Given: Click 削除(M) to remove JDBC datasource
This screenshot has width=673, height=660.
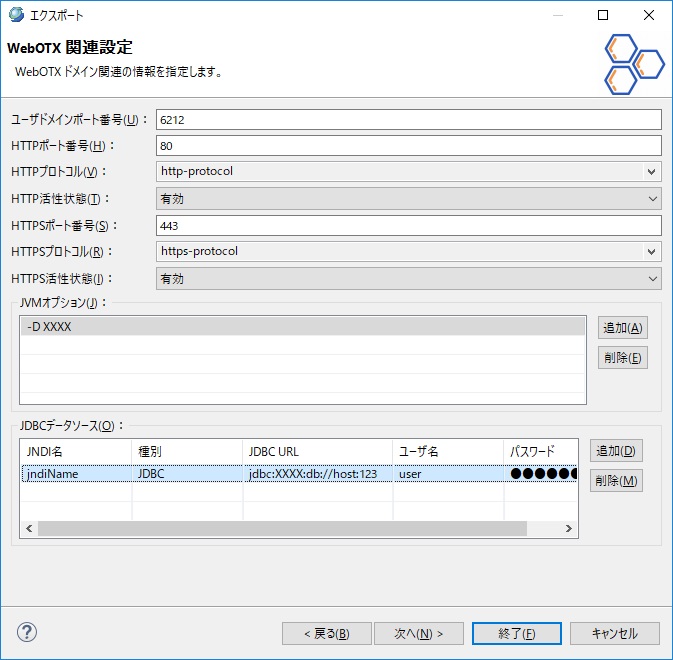Looking at the screenshot, I should click(615, 481).
